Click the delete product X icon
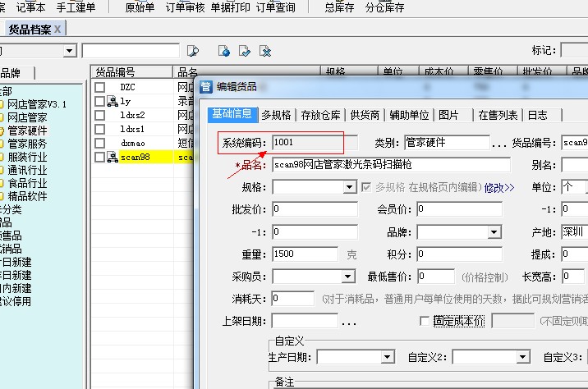Viewport: 588px width, 389px height. click(x=265, y=51)
